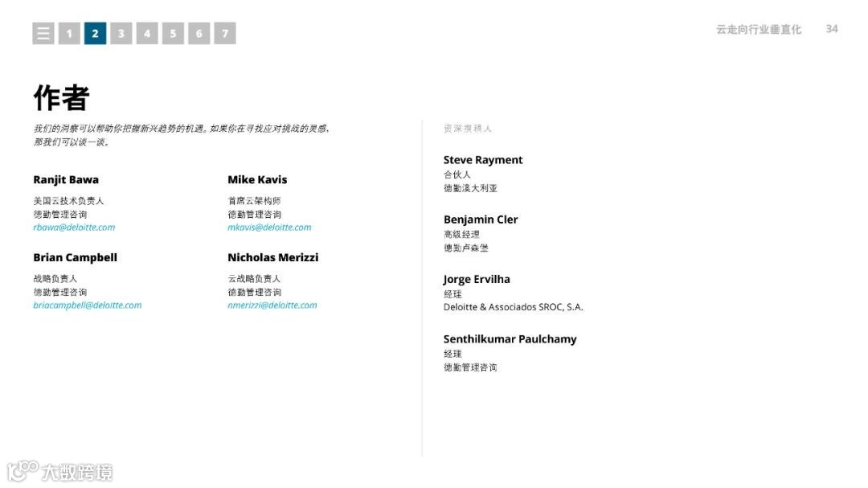Select 美国云技术负责人 title text
This screenshot has height=488, width=868.
click(68, 200)
